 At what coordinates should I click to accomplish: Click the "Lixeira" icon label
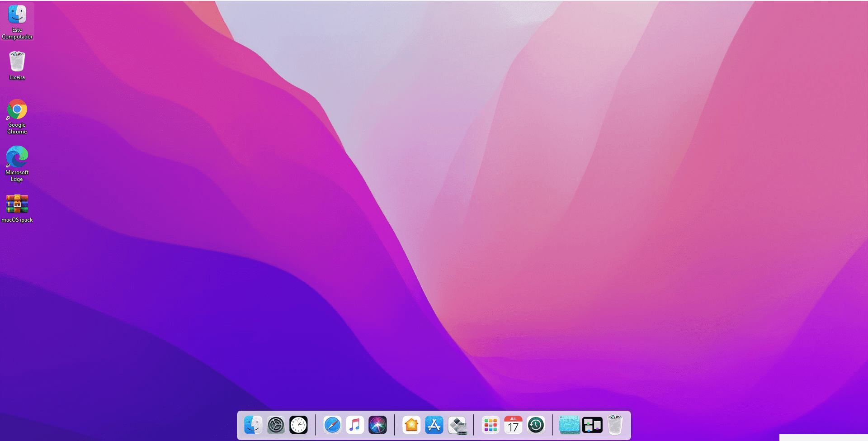(17, 77)
